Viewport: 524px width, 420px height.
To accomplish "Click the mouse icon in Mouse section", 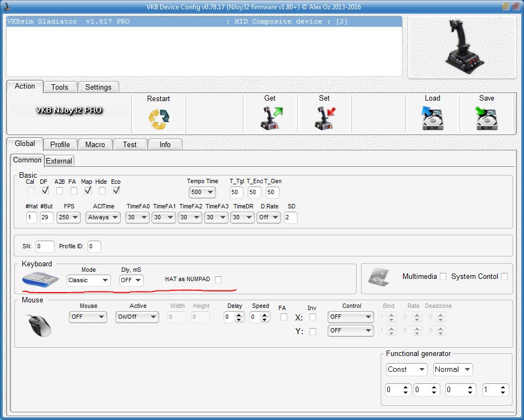I will tap(40, 324).
